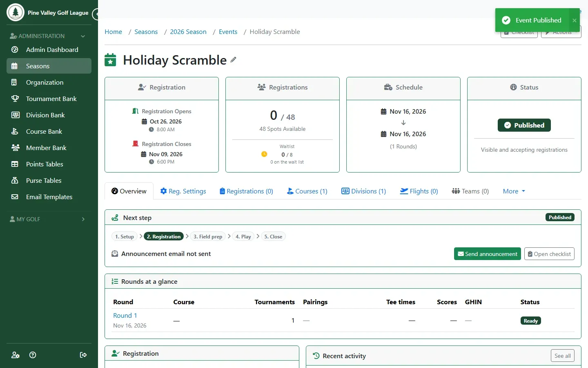Go to Home breadcrumb

tap(113, 32)
